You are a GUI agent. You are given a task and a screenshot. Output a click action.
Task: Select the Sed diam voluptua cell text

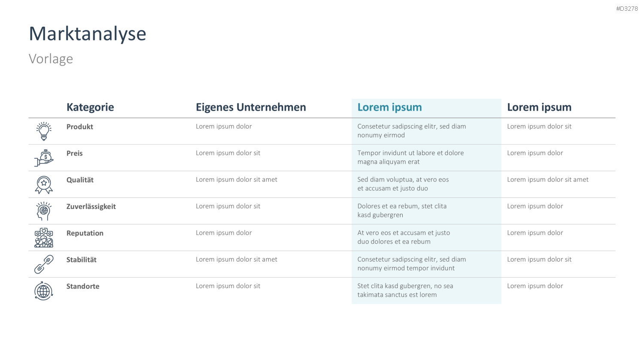coord(403,184)
